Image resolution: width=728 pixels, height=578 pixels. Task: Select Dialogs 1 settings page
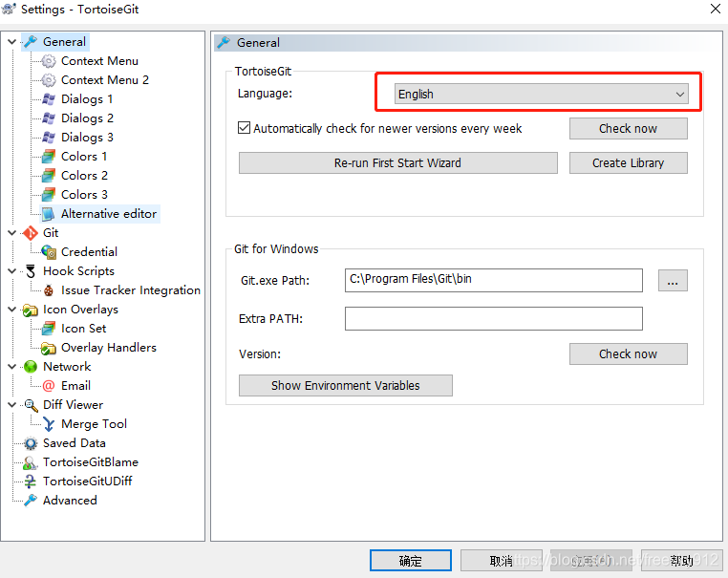[x=87, y=99]
